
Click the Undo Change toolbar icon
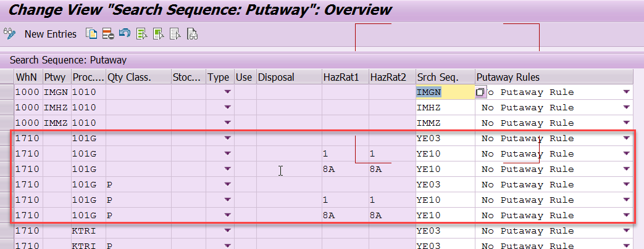tap(125, 34)
